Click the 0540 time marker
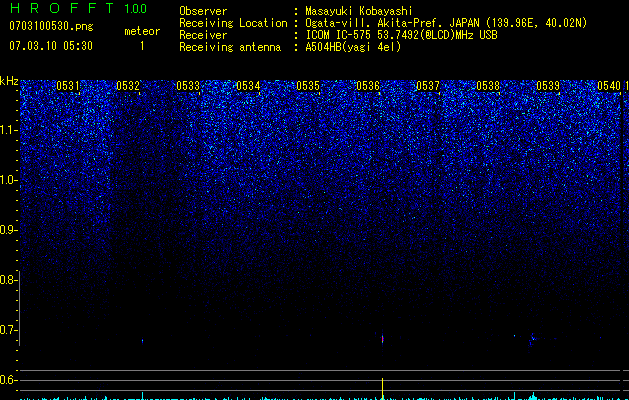629x400 pixels. tap(609, 86)
